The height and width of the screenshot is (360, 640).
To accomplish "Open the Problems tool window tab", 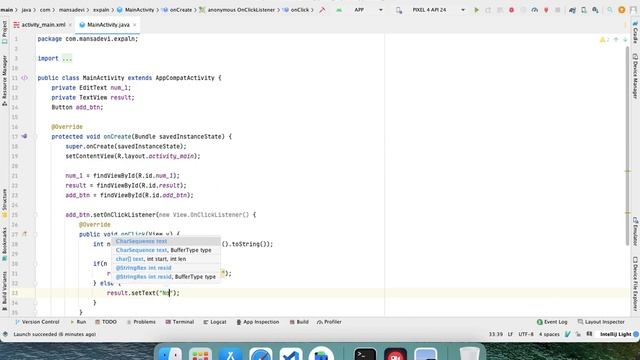I will (x=141, y=322).
